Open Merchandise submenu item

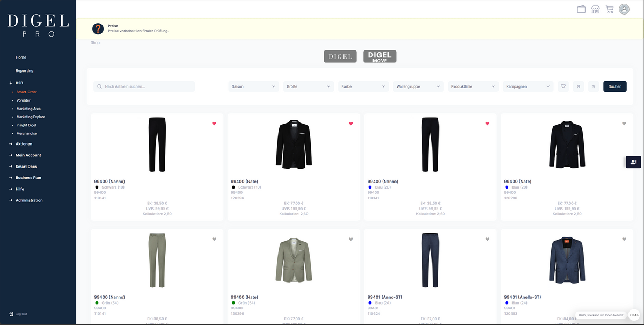click(x=27, y=133)
